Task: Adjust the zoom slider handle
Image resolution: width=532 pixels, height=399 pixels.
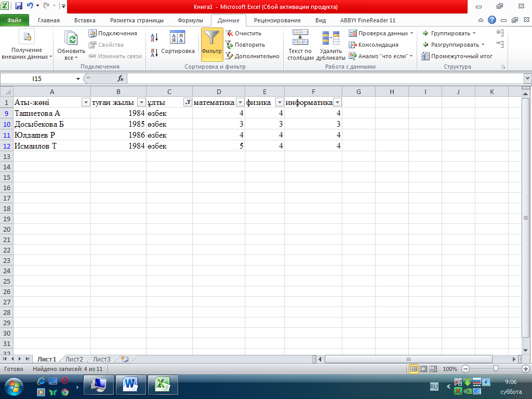Action: 496,368
